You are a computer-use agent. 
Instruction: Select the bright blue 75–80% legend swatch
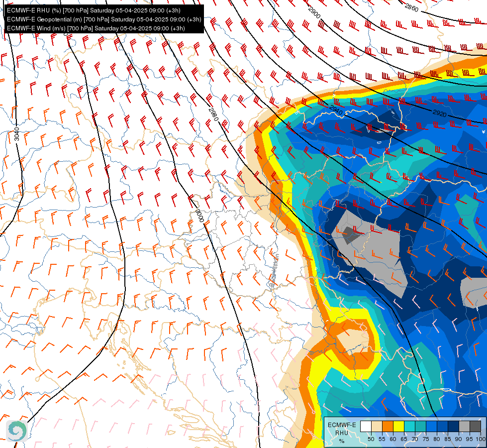(x=431, y=427)
